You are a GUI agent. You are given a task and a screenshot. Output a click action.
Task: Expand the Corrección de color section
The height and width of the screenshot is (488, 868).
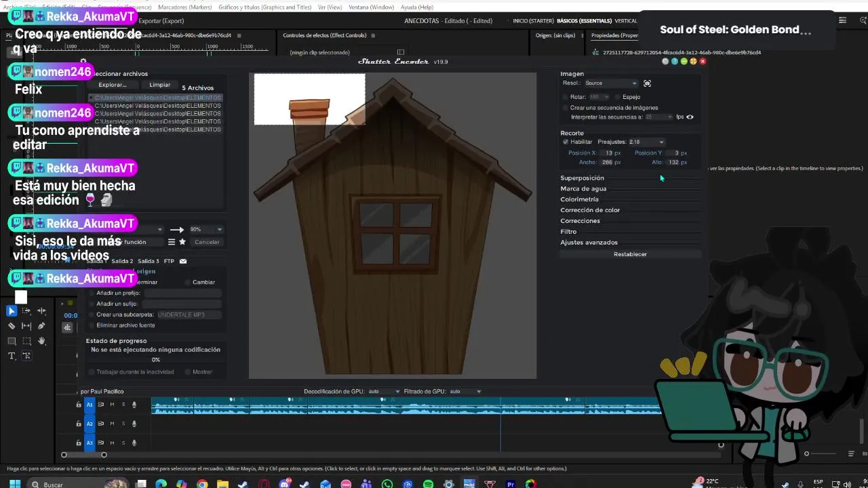(590, 210)
